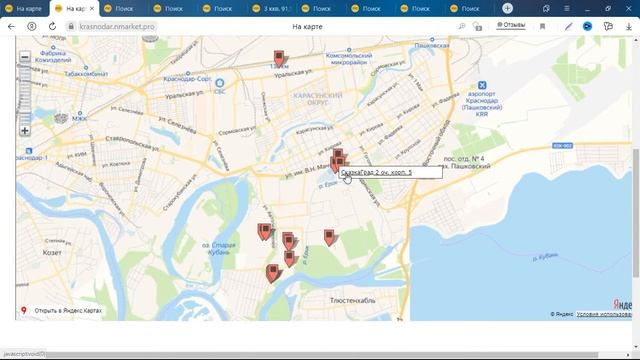Select the red marker near 13 км
The image size is (640, 360).
(x=279, y=59)
